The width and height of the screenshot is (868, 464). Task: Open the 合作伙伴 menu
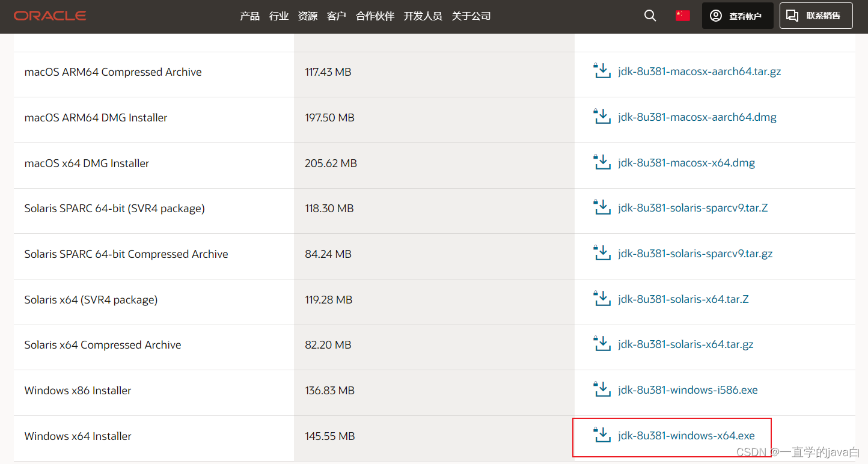click(x=375, y=16)
